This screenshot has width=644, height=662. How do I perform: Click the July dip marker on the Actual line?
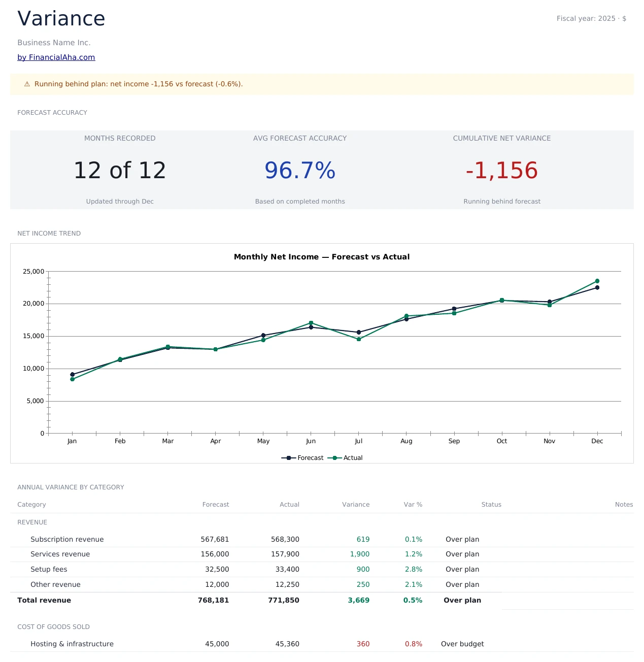[x=359, y=339]
